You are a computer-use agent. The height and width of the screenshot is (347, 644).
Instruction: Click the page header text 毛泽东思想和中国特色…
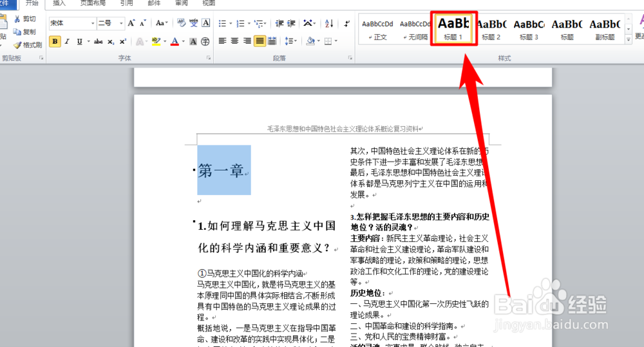tap(343, 129)
